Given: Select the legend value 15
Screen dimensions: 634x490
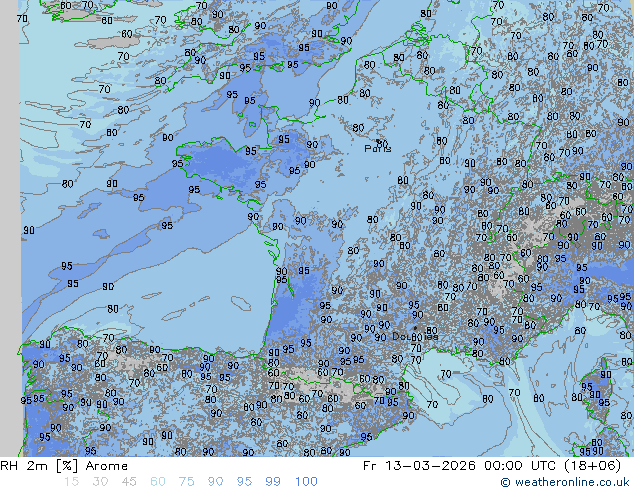Looking at the screenshot, I should (x=71, y=482).
